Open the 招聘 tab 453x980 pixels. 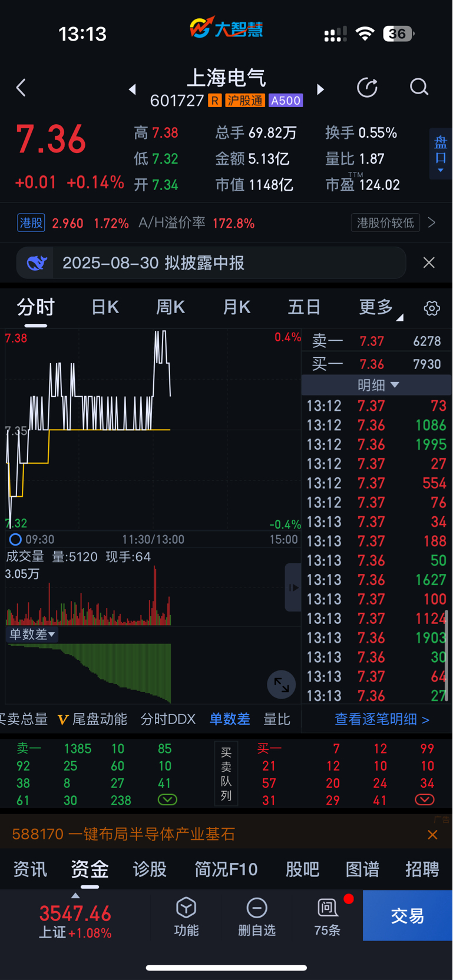coord(422,869)
